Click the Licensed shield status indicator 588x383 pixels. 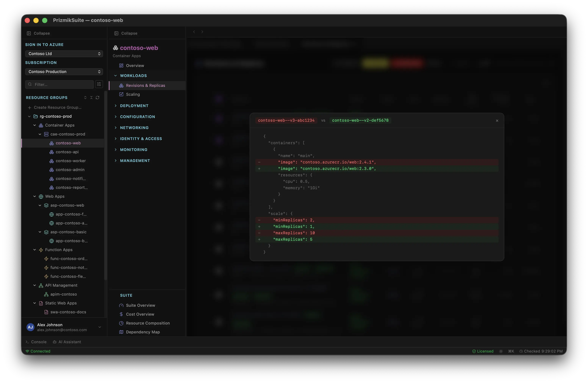(x=482, y=351)
